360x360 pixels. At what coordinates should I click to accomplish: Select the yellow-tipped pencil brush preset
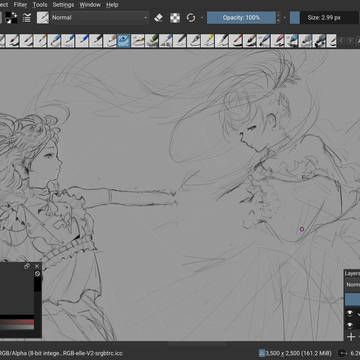tap(207, 41)
